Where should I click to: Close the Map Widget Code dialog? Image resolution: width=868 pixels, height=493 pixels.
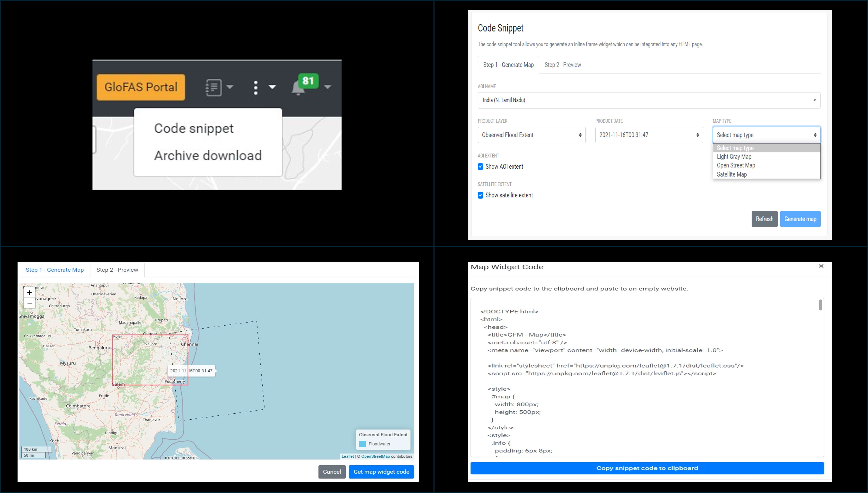[x=821, y=266]
